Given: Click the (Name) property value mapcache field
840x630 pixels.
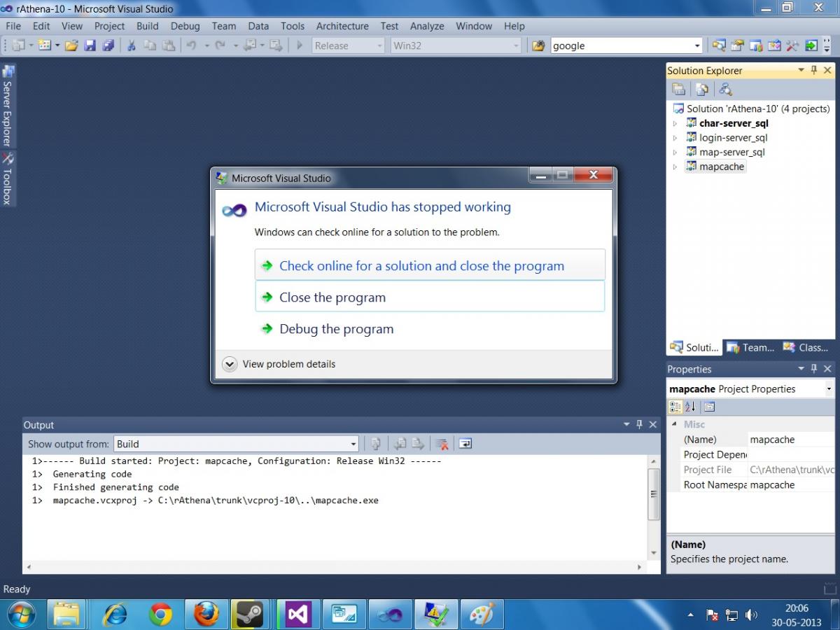Looking at the screenshot, I should 792,440.
